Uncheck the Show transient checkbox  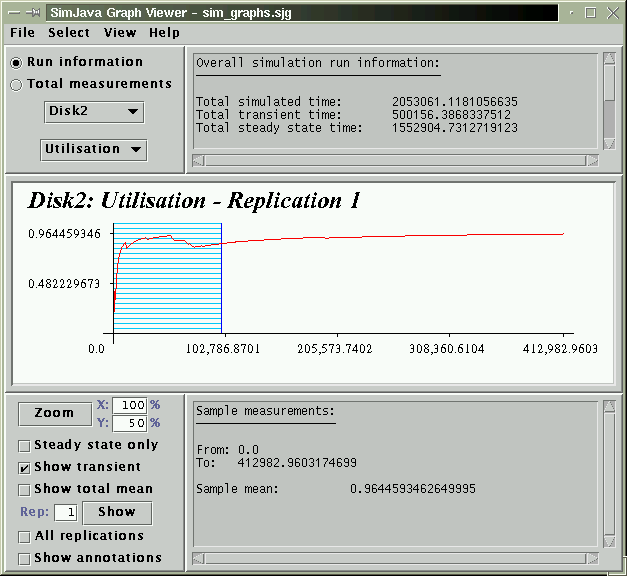pos(24,467)
